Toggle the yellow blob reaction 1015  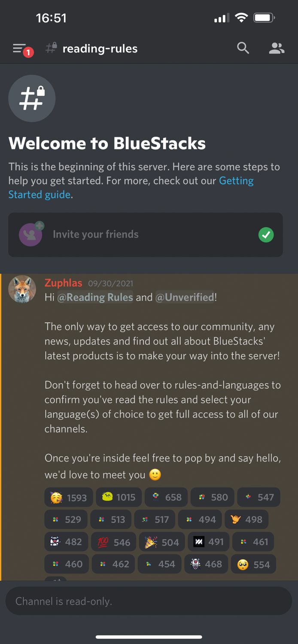click(x=119, y=497)
